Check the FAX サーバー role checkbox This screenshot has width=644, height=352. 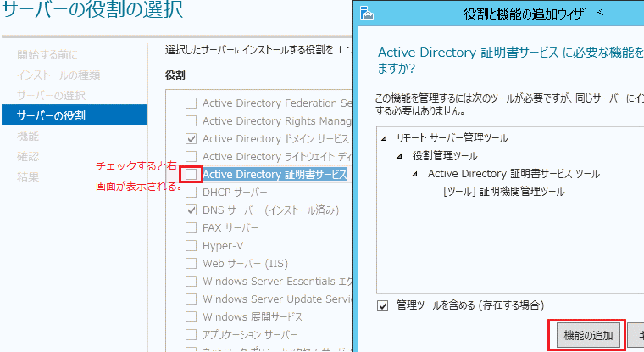click(191, 228)
